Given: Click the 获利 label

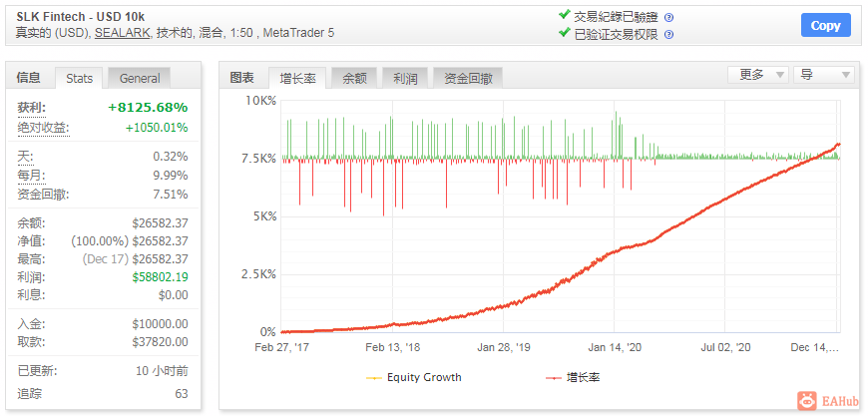Looking at the screenshot, I should [32, 108].
